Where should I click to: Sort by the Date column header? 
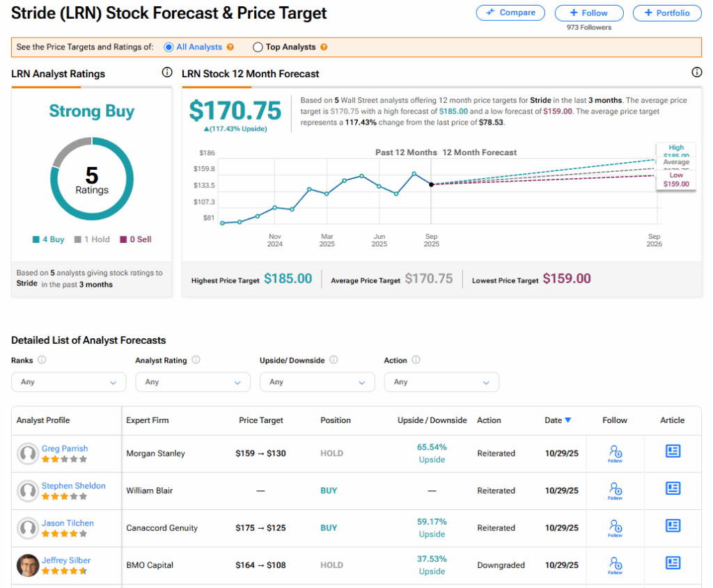tap(558, 420)
